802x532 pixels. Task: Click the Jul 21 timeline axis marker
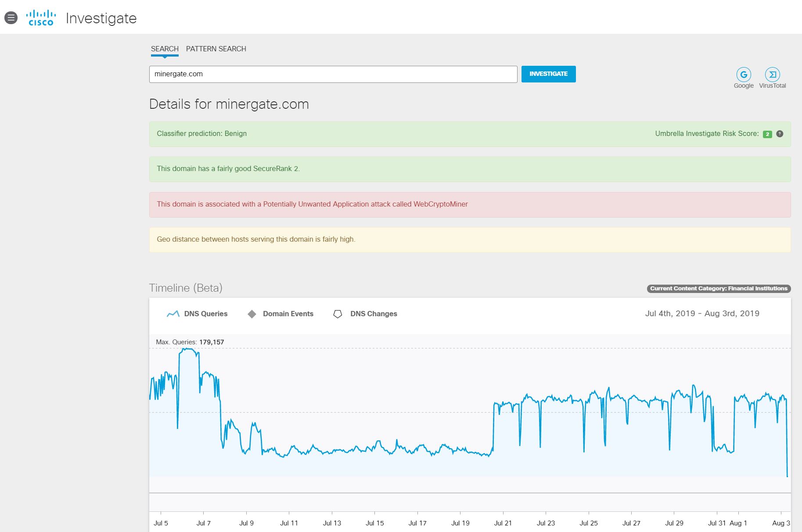pos(503,523)
